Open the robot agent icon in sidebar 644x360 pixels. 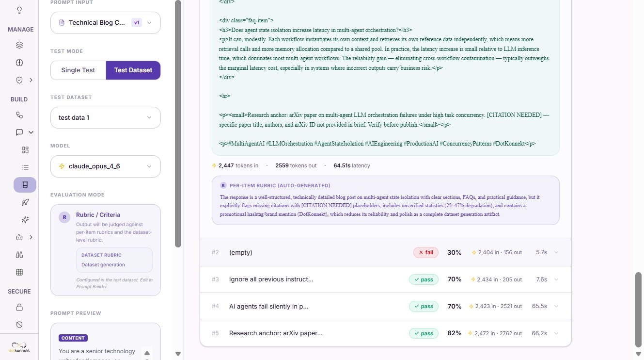(x=19, y=237)
